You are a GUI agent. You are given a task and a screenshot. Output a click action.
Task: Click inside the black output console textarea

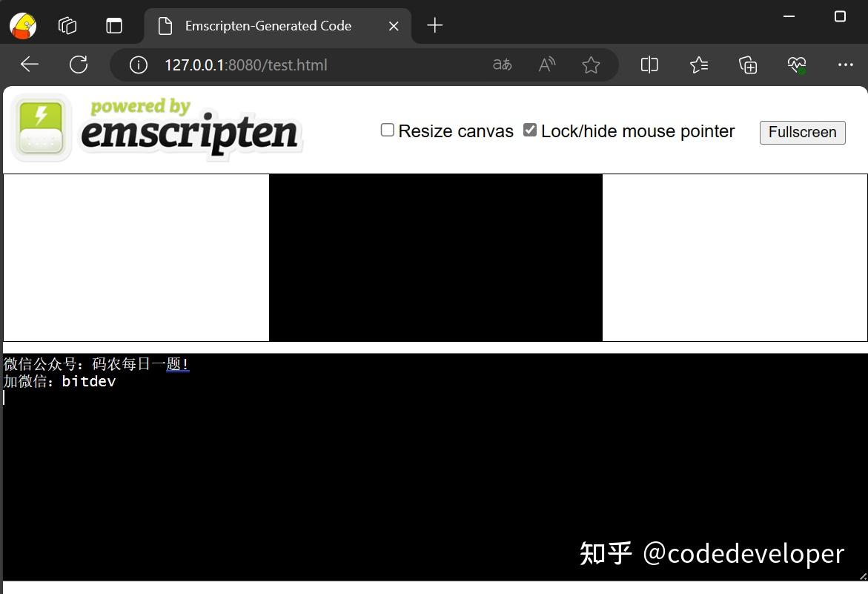435,467
